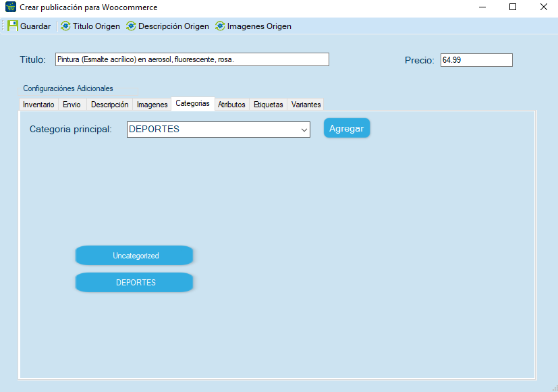Click the Descripción Origen toolbar text
The width and height of the screenshot is (558, 392).
click(x=173, y=26)
